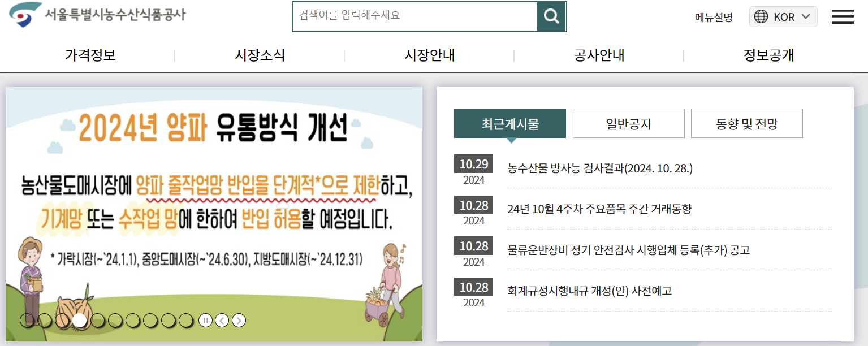The width and height of the screenshot is (868, 346).
Task: Open 물류운반장비 정기 안전검사 시행업체 등록(추가) 공고
Action: coord(629,250)
